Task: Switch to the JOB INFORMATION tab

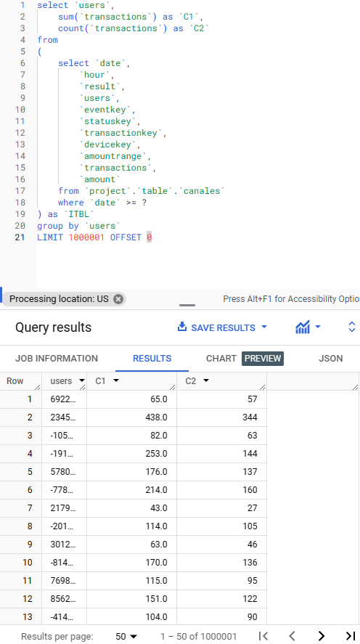Action: click(x=57, y=359)
